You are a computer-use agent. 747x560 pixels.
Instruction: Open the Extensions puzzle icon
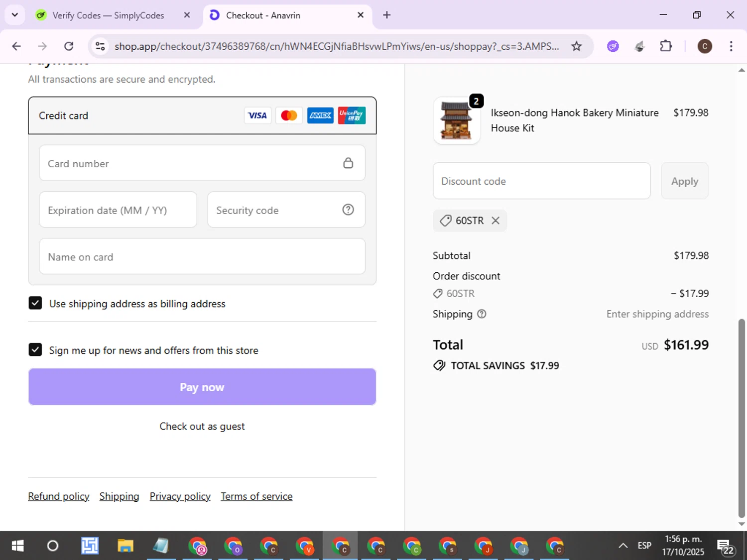click(x=666, y=46)
